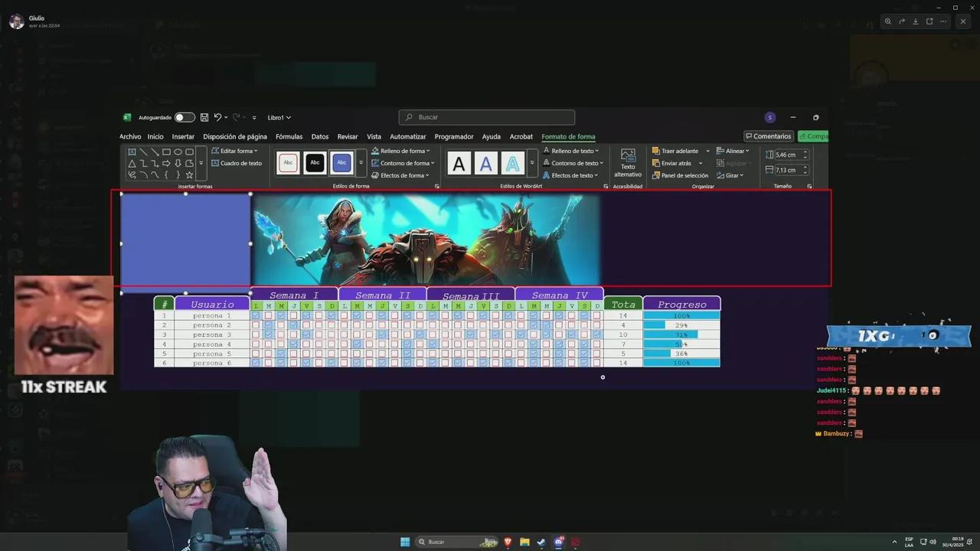Select the star shape in shapes gallery

click(x=189, y=174)
